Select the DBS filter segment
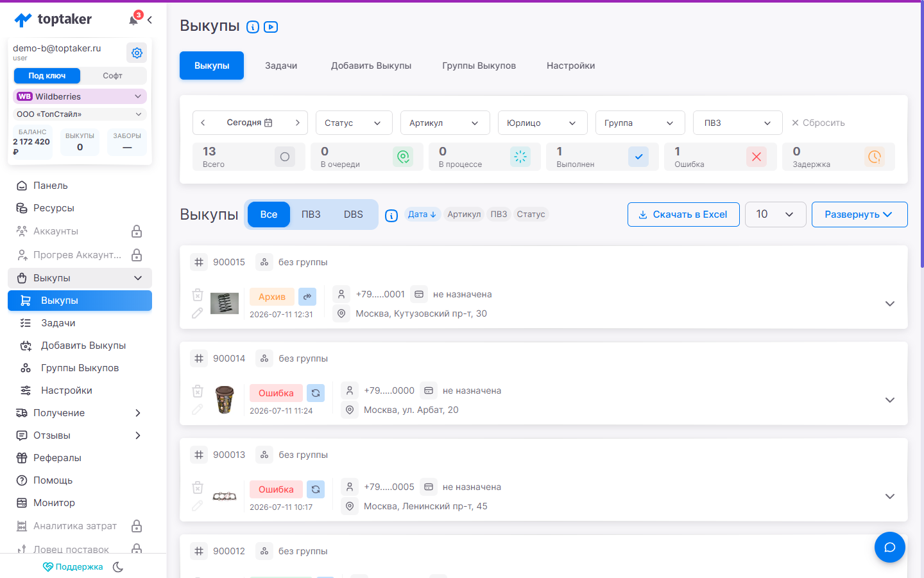The height and width of the screenshot is (578, 924). point(354,215)
